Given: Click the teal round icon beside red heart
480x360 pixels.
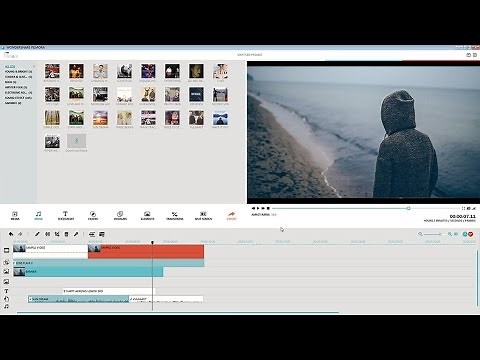Looking at the screenshot, I should point(465,234).
